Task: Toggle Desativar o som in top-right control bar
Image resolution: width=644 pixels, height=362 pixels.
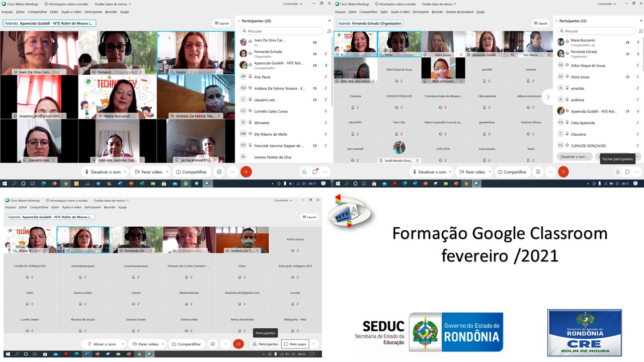Action: pyautogui.click(x=429, y=172)
